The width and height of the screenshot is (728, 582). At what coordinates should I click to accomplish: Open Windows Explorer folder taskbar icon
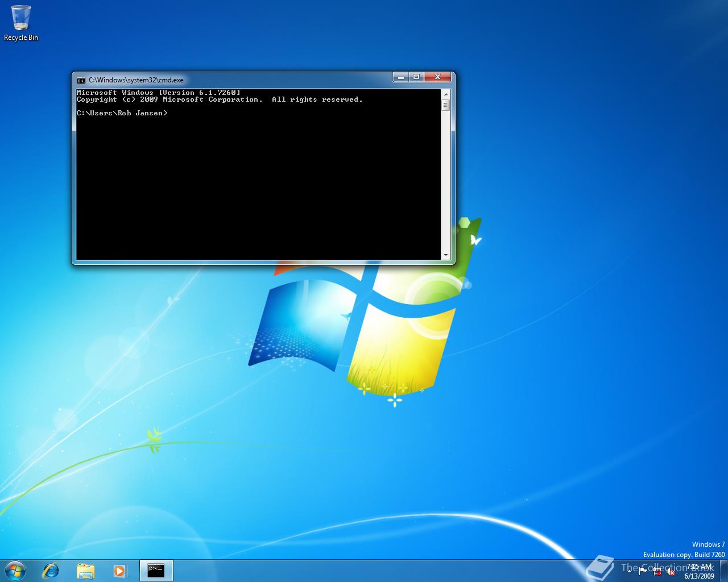[x=86, y=571]
